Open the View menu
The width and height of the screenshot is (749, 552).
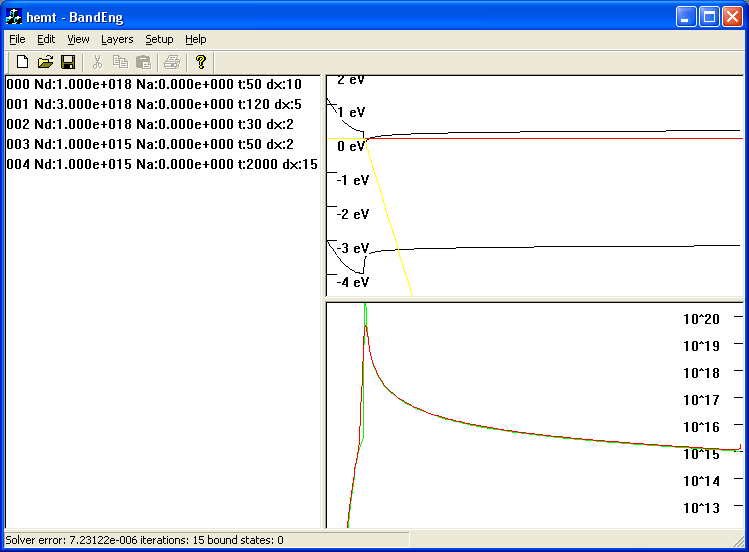pos(78,39)
